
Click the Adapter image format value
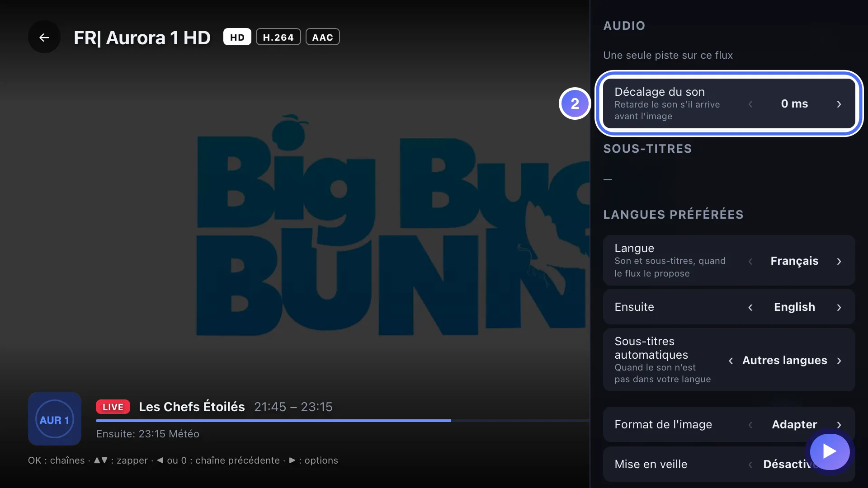point(794,425)
